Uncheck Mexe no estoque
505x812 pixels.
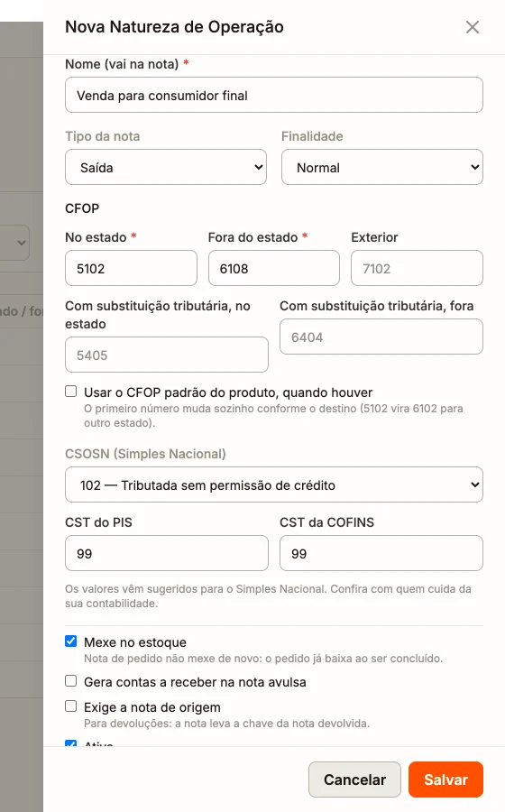pyautogui.click(x=71, y=641)
